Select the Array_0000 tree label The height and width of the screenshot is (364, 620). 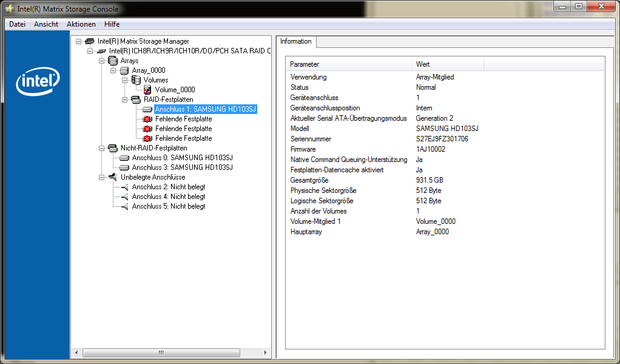148,70
